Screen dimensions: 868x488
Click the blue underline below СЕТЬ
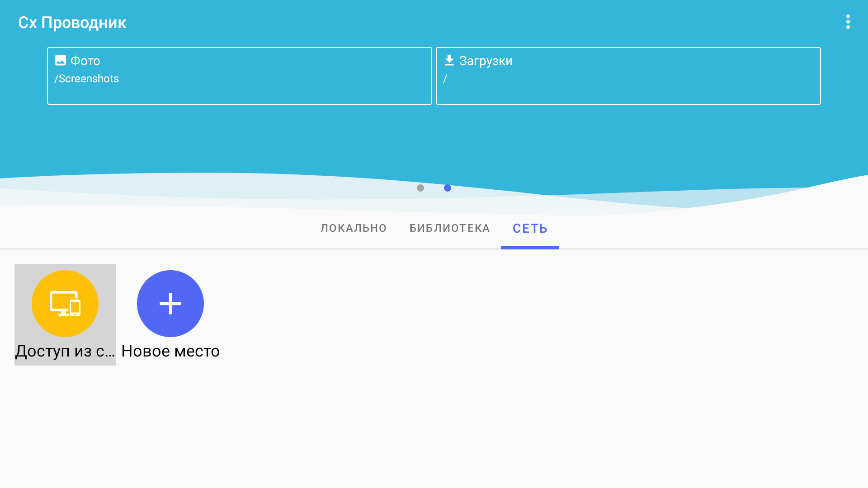(530, 247)
